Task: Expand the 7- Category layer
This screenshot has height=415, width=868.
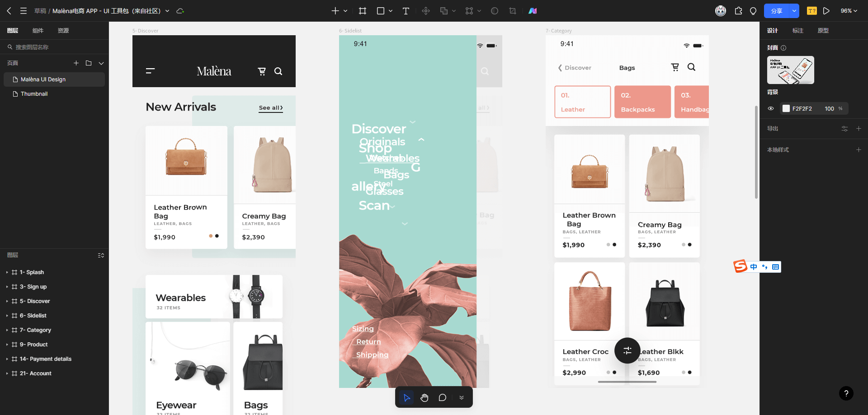Action: click(x=7, y=330)
